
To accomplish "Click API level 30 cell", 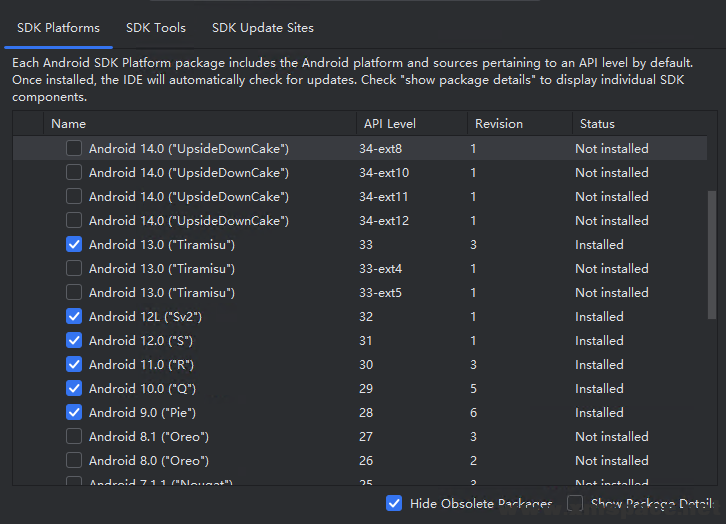I will [x=366, y=365].
